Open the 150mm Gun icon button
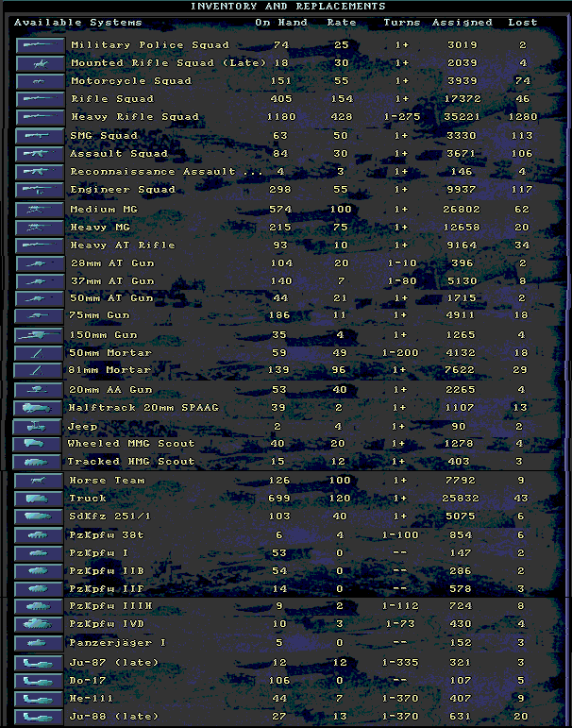 coord(39,335)
